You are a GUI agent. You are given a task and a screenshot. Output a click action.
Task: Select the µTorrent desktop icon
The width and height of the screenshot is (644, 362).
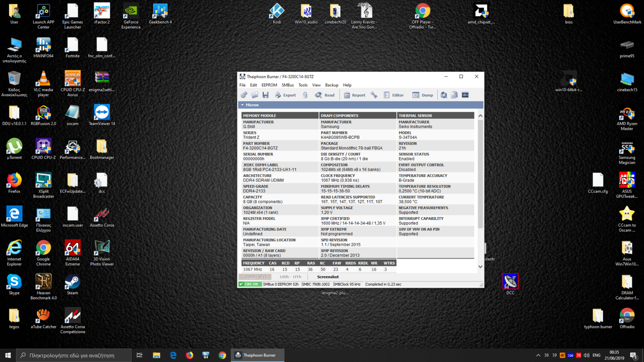[x=14, y=149]
